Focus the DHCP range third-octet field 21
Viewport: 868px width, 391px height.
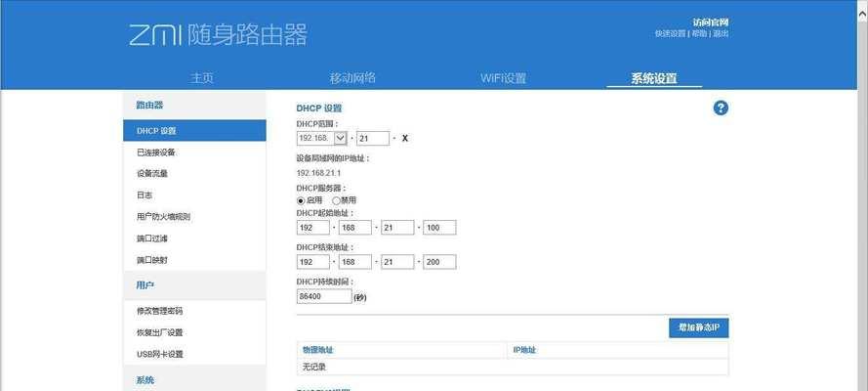(x=373, y=138)
